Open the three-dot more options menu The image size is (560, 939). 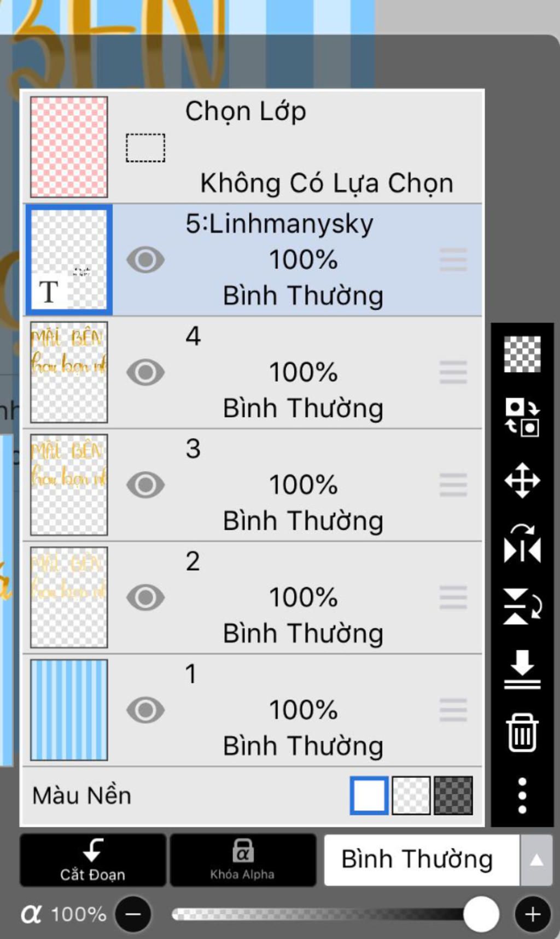click(x=522, y=795)
